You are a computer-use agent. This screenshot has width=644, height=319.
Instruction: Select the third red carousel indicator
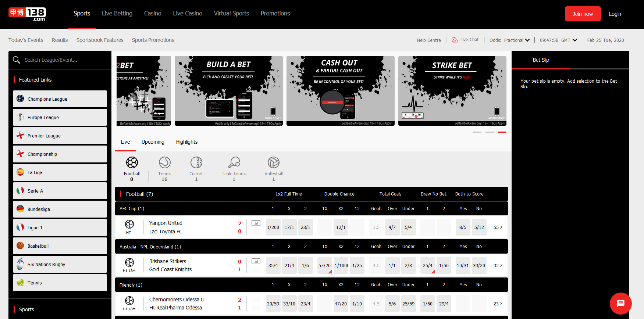coord(502,132)
